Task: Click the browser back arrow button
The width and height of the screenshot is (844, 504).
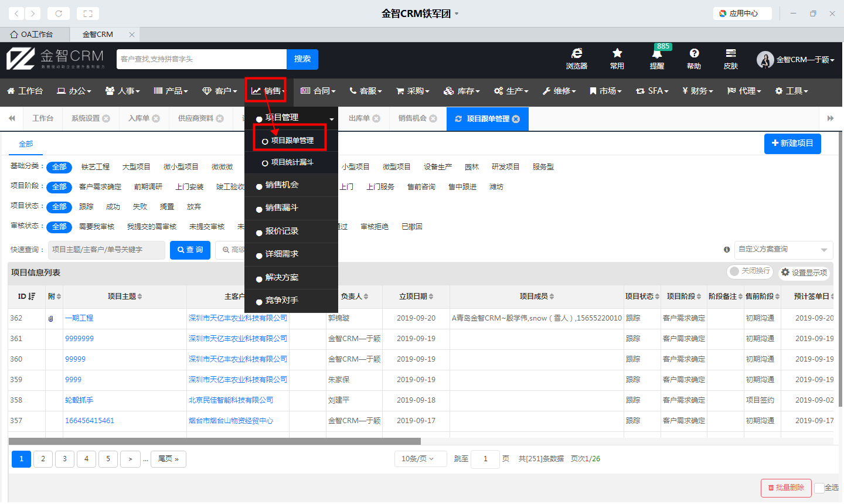Action: point(16,13)
